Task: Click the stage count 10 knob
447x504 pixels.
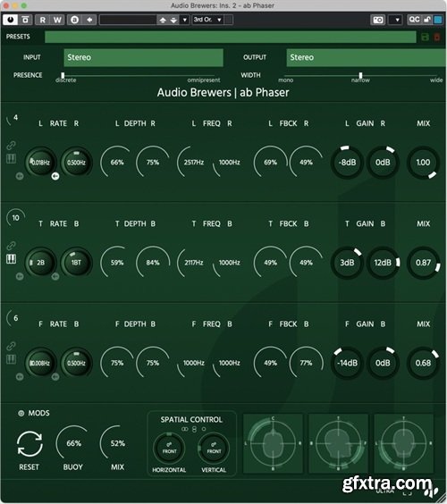Action: (x=15, y=218)
